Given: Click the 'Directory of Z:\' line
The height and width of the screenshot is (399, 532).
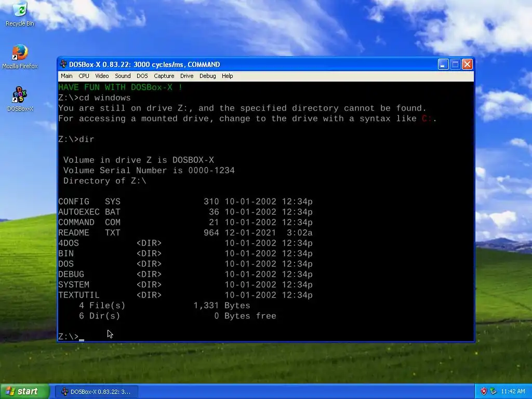Looking at the screenshot, I should coord(105,181).
